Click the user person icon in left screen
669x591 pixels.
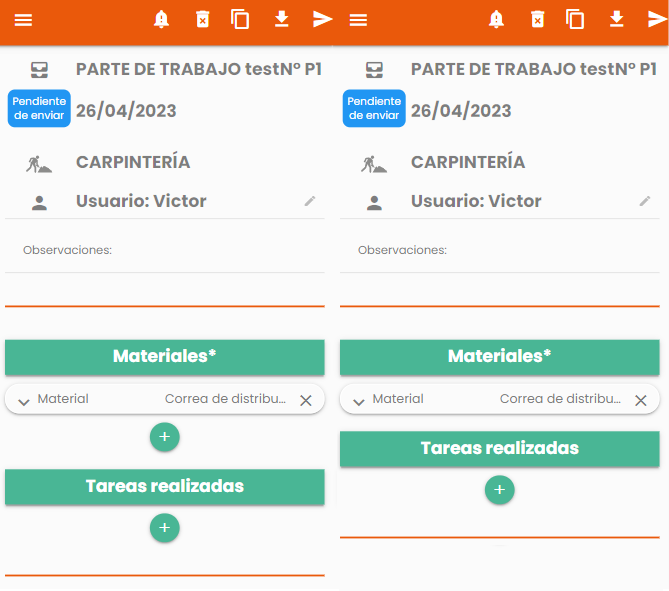(x=39, y=203)
